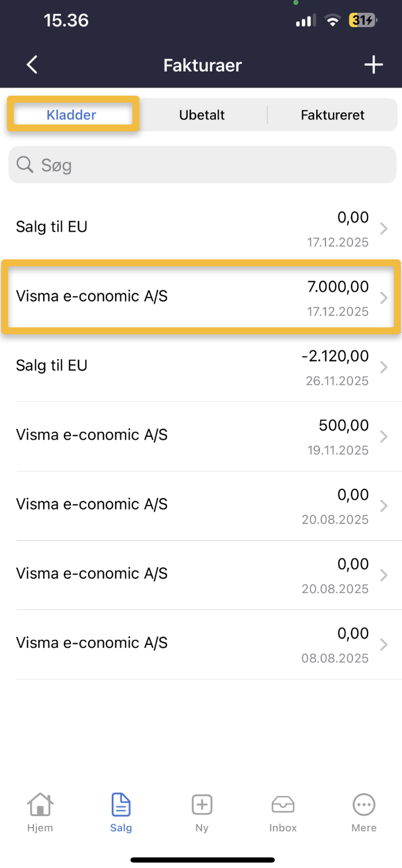
Task: Switch to the Ubetalt tab
Action: coord(202,115)
